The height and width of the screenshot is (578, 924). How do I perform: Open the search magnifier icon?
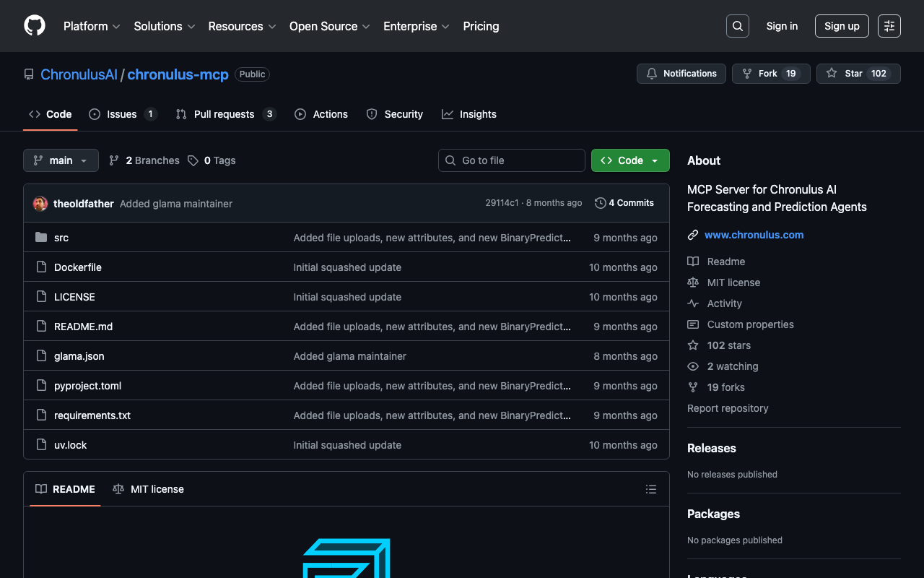pyautogui.click(x=737, y=26)
